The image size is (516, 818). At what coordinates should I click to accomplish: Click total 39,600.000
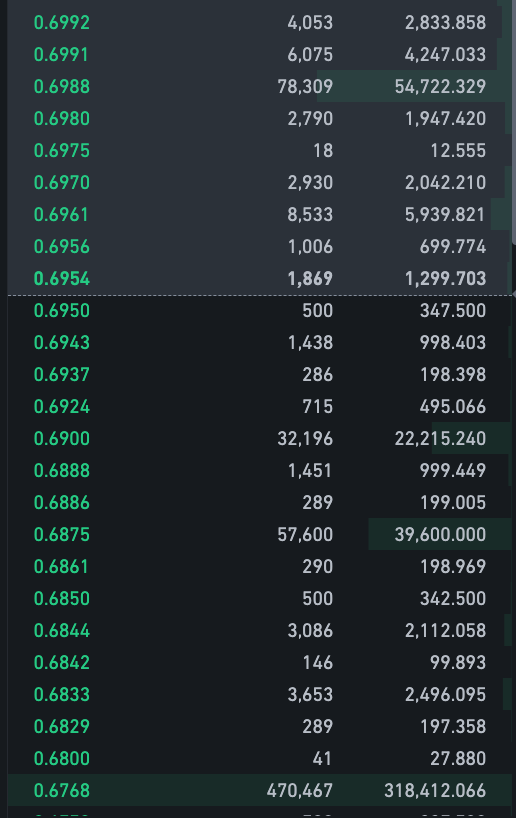[x=440, y=535]
